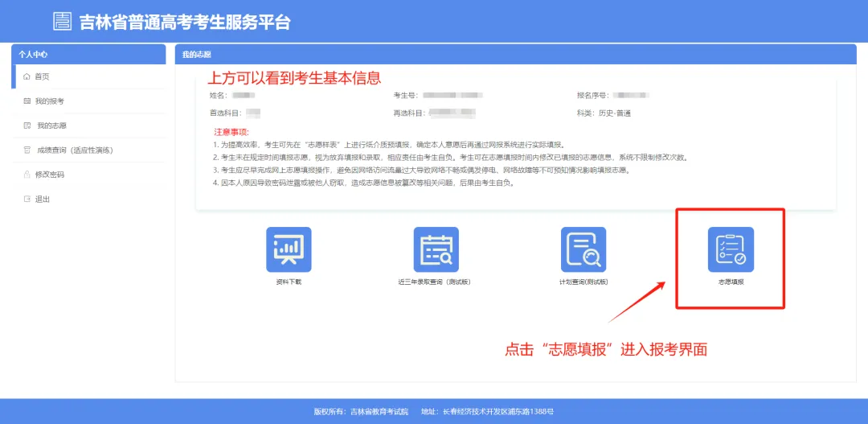Click the 我的志愿 panel header tab
Screen dimensions: 868x424
(x=197, y=55)
